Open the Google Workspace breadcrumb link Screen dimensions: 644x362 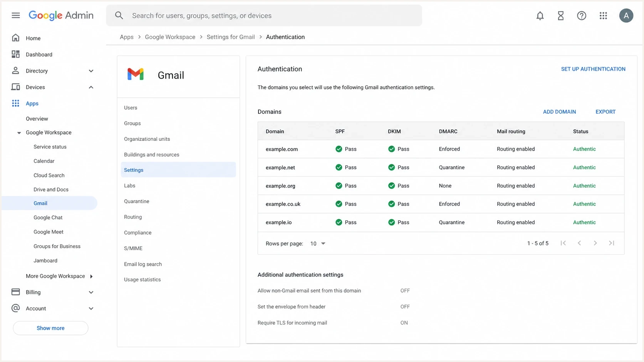pos(170,37)
